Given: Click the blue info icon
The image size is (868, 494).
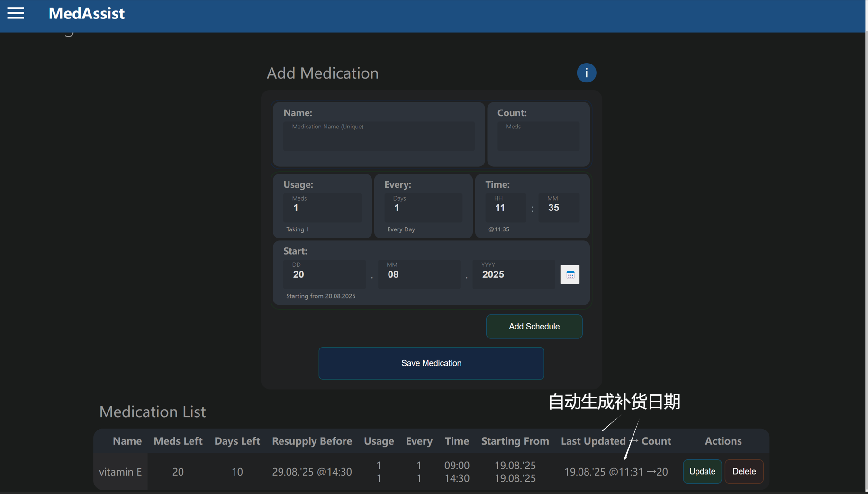Looking at the screenshot, I should tap(586, 73).
